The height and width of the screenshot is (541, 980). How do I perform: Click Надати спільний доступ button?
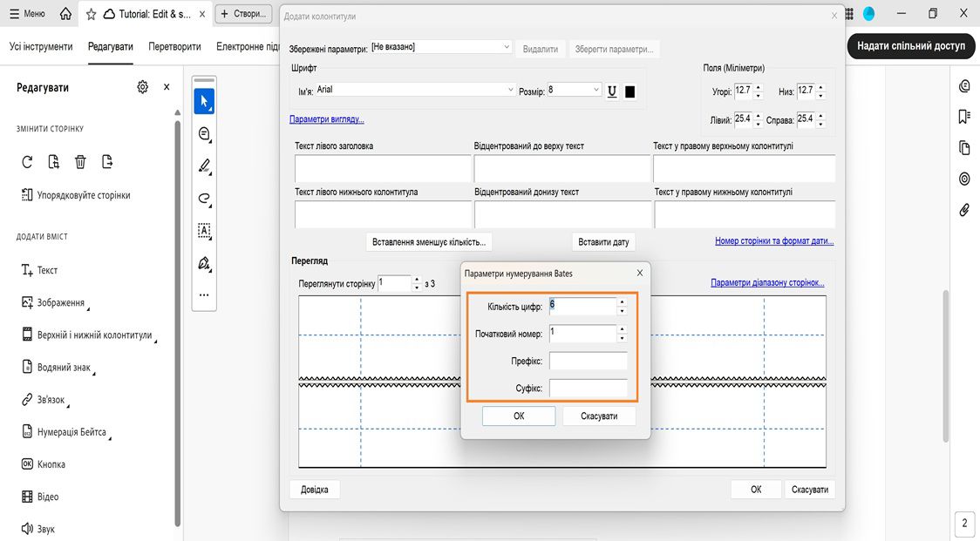910,45
